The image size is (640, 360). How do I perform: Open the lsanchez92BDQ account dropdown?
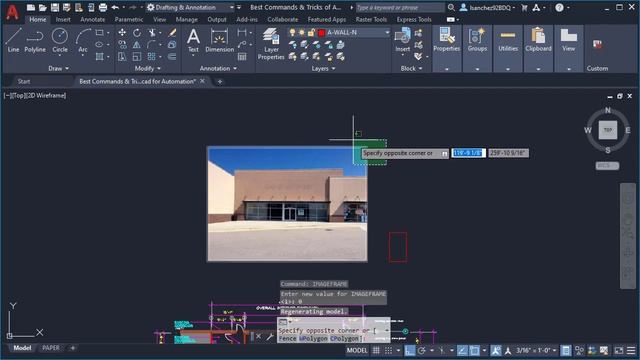coord(488,7)
